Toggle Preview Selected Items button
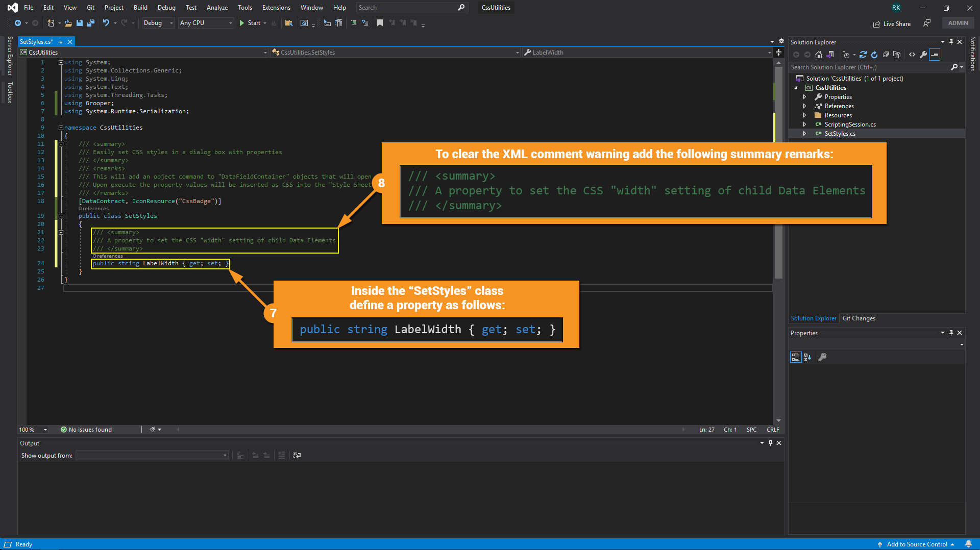 tap(935, 55)
